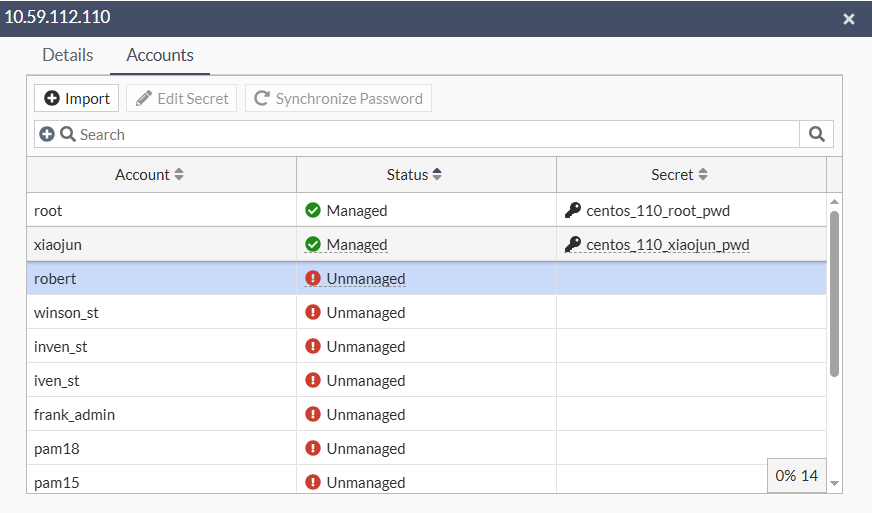Viewport: 872px width, 513px height.
Task: Select the robert account row
Action: pos(427,278)
